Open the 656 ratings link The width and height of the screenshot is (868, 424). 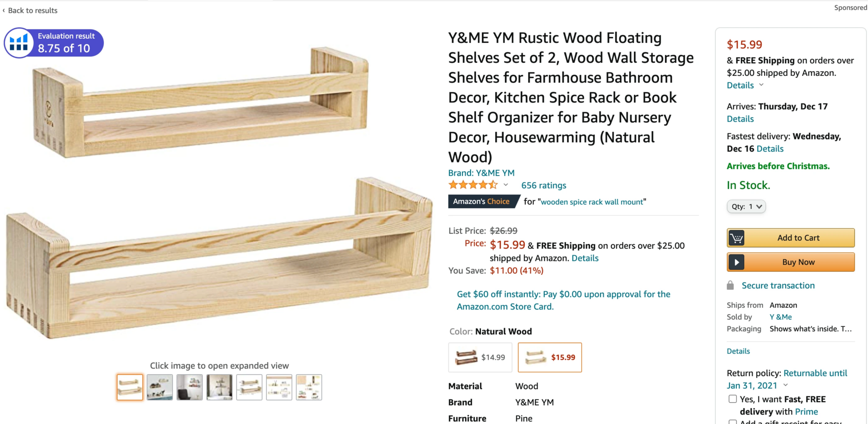(543, 185)
